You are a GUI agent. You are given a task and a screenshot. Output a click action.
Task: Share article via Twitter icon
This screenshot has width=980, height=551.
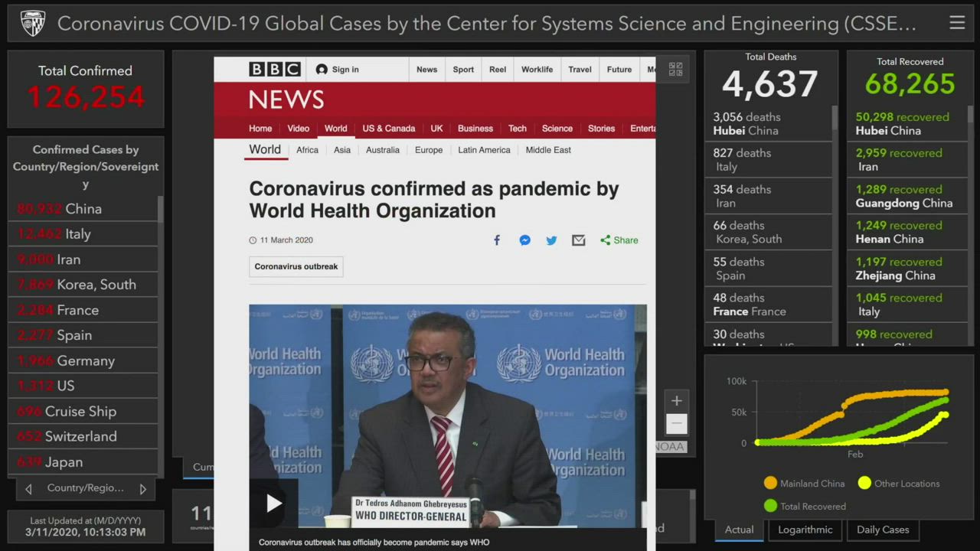pyautogui.click(x=551, y=240)
